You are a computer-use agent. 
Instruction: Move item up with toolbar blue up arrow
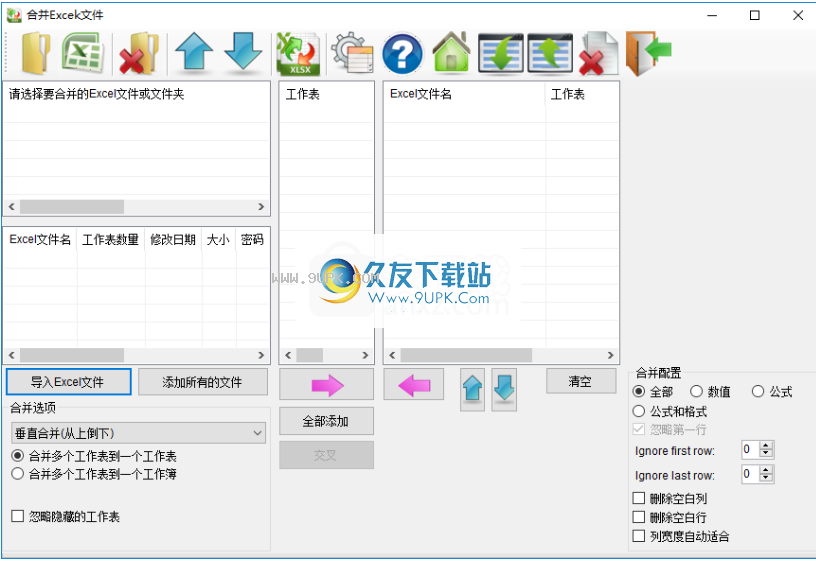(x=194, y=52)
